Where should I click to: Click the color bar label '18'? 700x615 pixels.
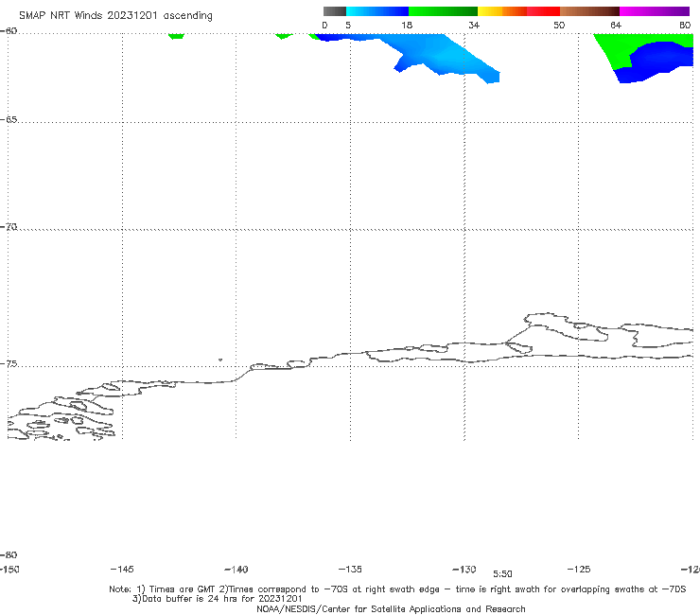(407, 26)
